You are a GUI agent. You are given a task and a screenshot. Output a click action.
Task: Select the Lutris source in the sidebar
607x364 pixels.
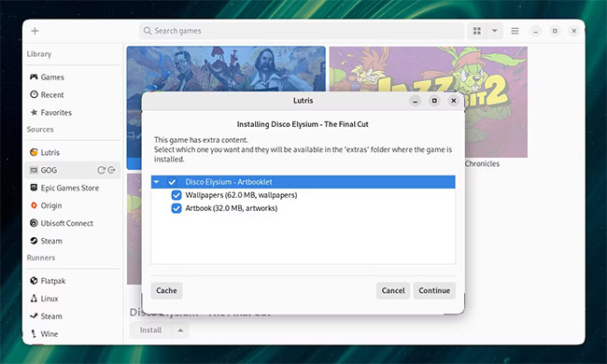pos(72,152)
